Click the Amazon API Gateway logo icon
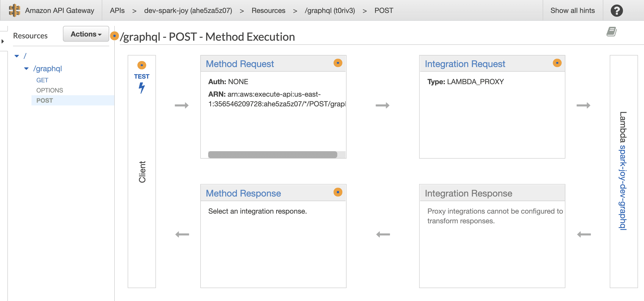The image size is (644, 301). coord(14,10)
